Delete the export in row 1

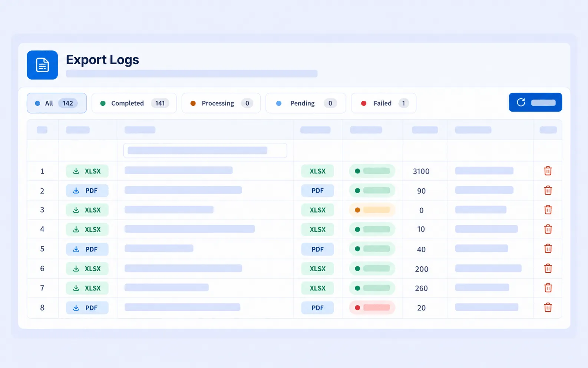pyautogui.click(x=548, y=171)
